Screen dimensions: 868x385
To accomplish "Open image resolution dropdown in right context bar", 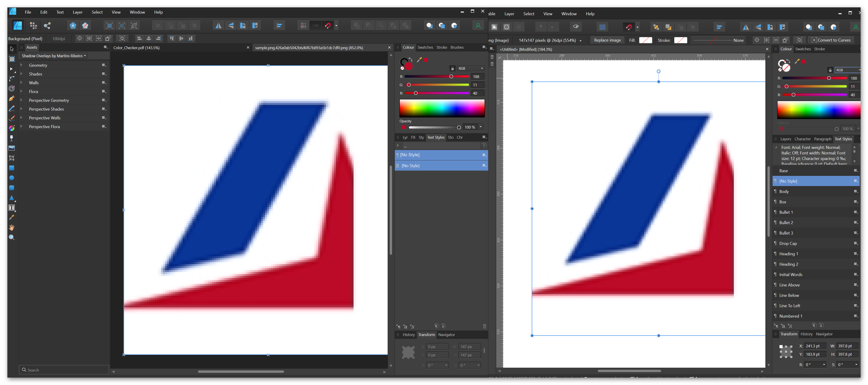I will pyautogui.click(x=580, y=40).
